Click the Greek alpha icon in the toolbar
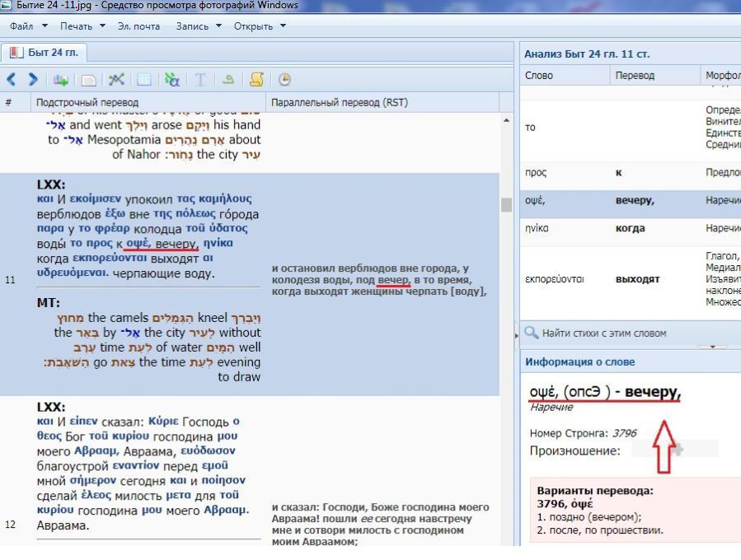This screenshot has height=560, width=741. [171, 80]
